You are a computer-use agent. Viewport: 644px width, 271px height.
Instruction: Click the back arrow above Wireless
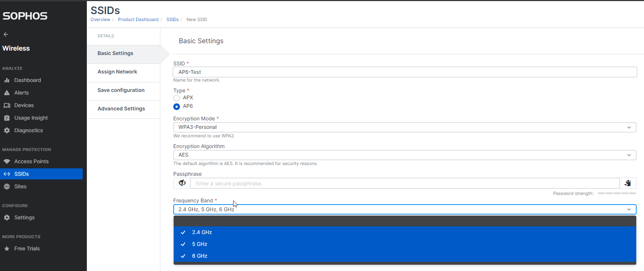pyautogui.click(x=6, y=34)
